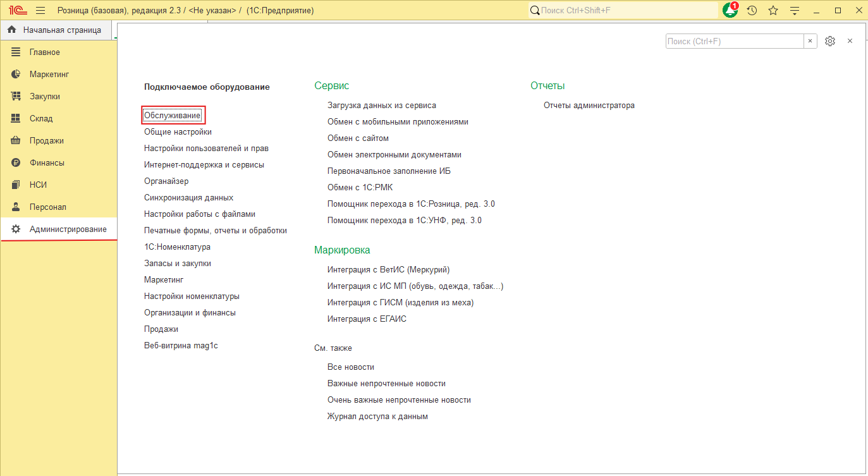Open Синхронизация данных
868x476 pixels.
[x=188, y=198]
